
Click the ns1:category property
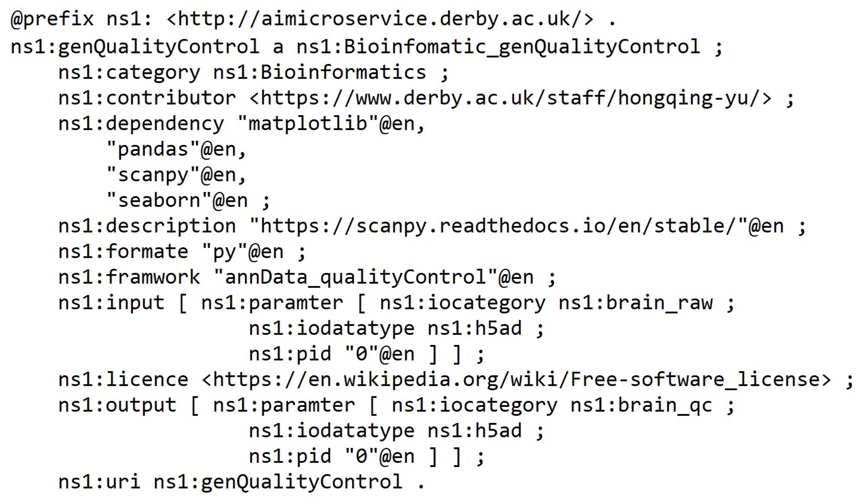[x=129, y=73]
